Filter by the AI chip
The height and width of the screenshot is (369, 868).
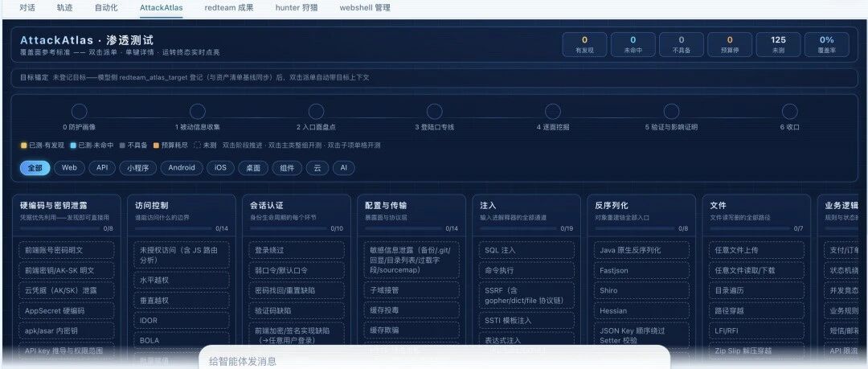(344, 168)
